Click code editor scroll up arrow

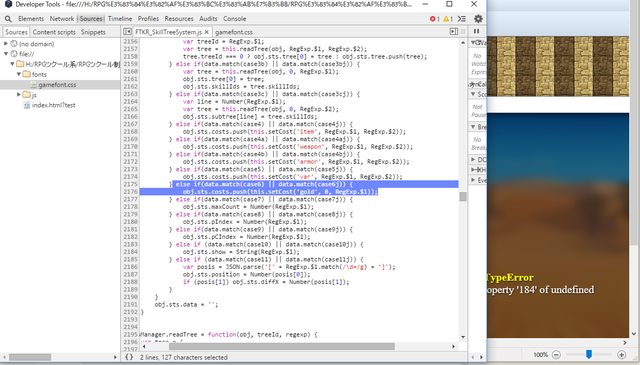click(x=462, y=43)
